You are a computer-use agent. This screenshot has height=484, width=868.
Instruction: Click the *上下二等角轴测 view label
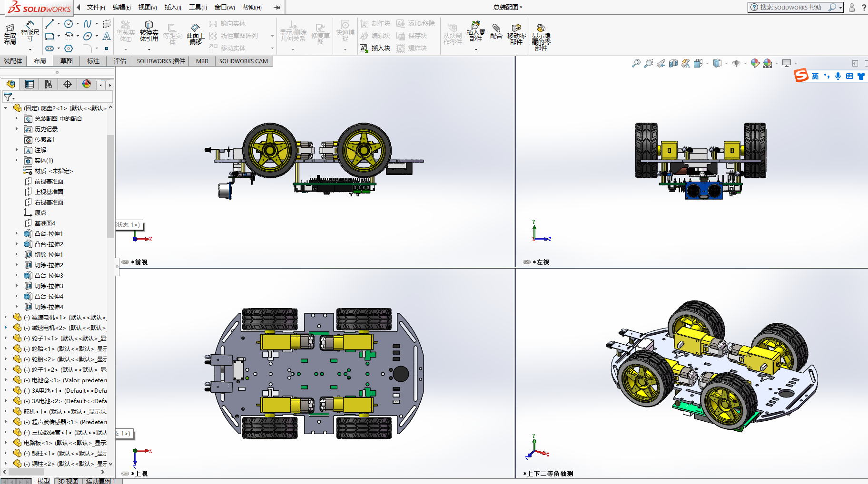548,474
